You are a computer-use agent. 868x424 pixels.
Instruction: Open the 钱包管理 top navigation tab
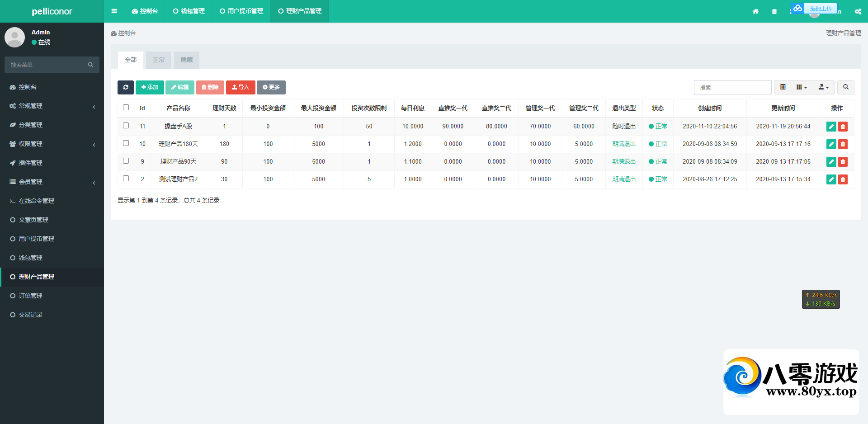[189, 11]
